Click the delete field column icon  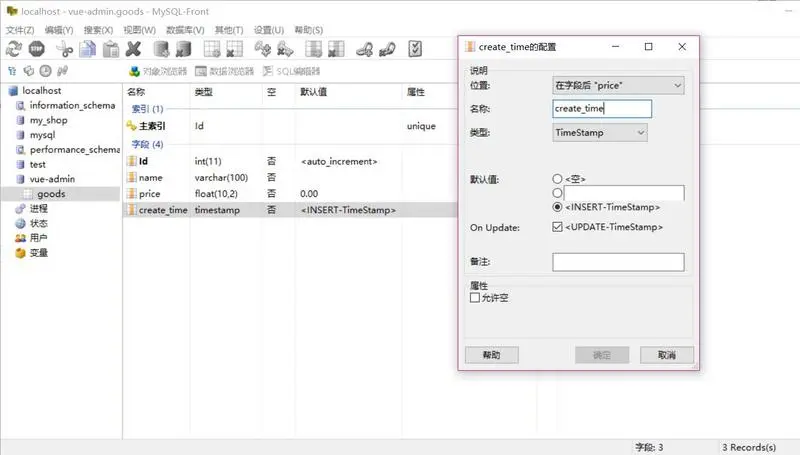336,49
